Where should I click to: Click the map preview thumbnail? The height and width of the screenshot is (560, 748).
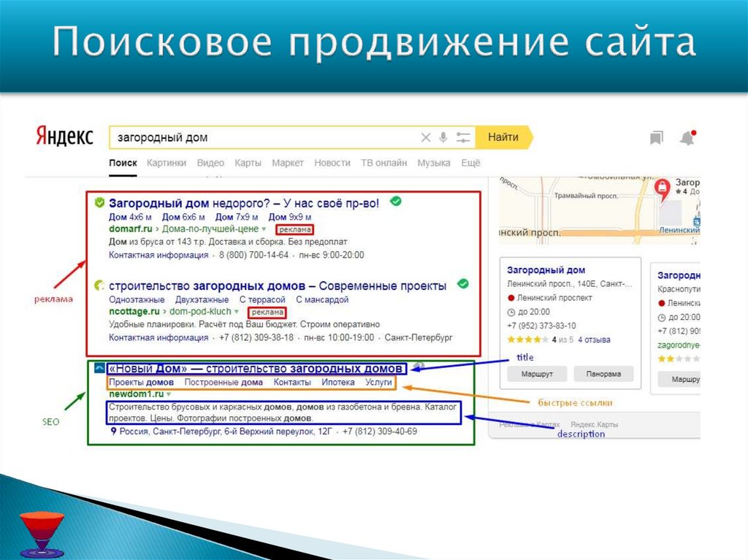599,210
